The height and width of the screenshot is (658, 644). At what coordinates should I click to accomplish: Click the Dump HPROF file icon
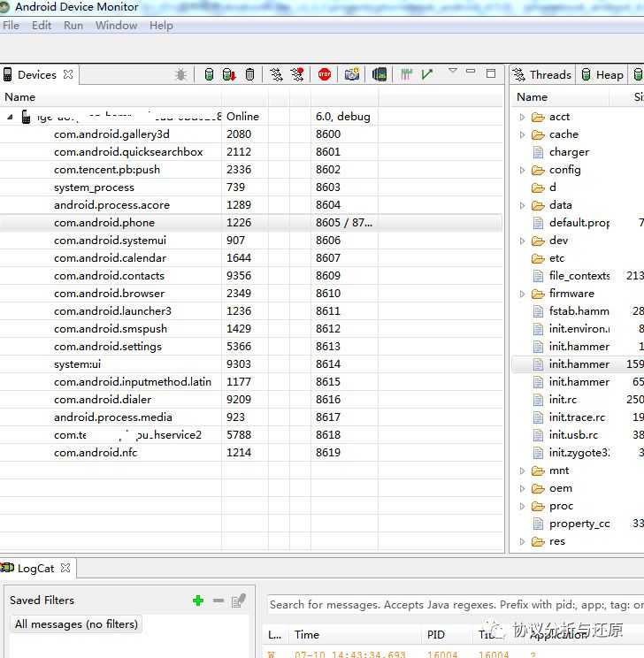(229, 74)
